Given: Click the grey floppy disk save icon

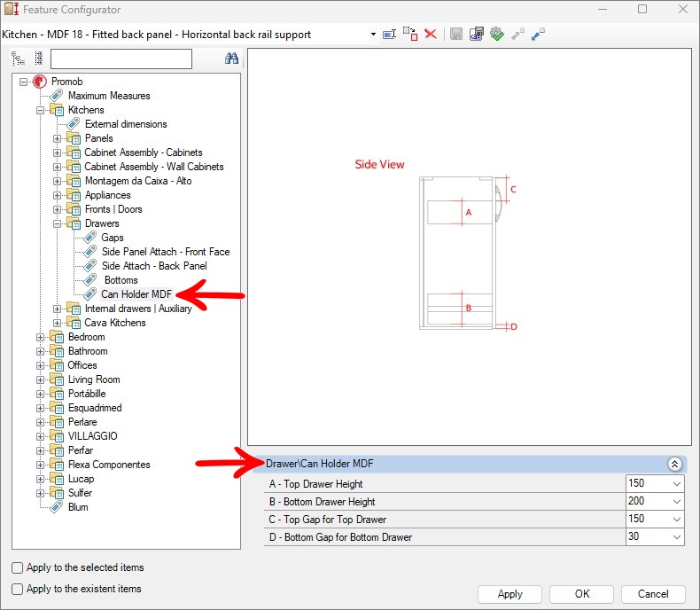Looking at the screenshot, I should pyautogui.click(x=455, y=34).
